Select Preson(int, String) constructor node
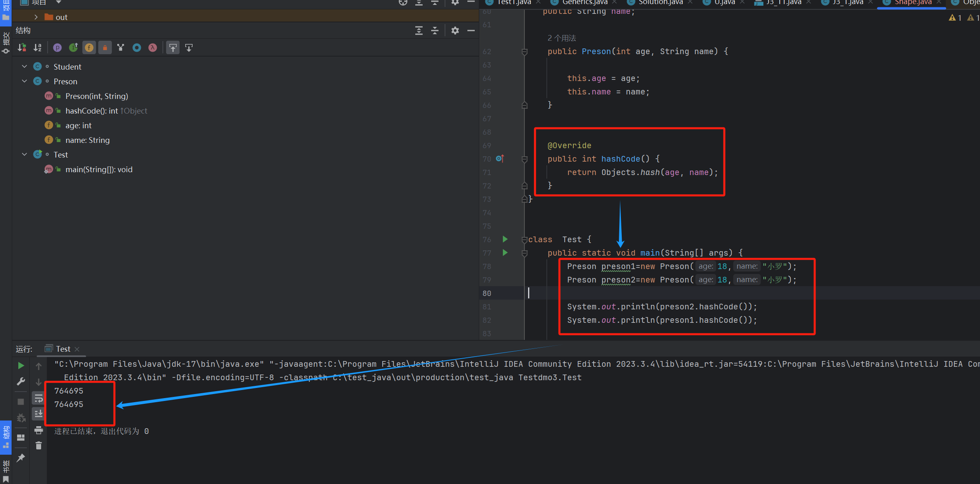 pyautogui.click(x=96, y=96)
